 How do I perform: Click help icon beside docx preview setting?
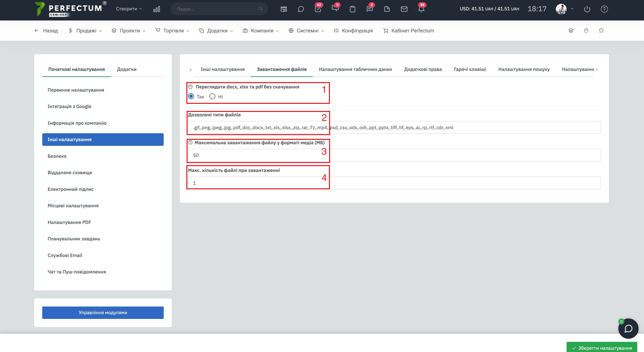tap(190, 87)
